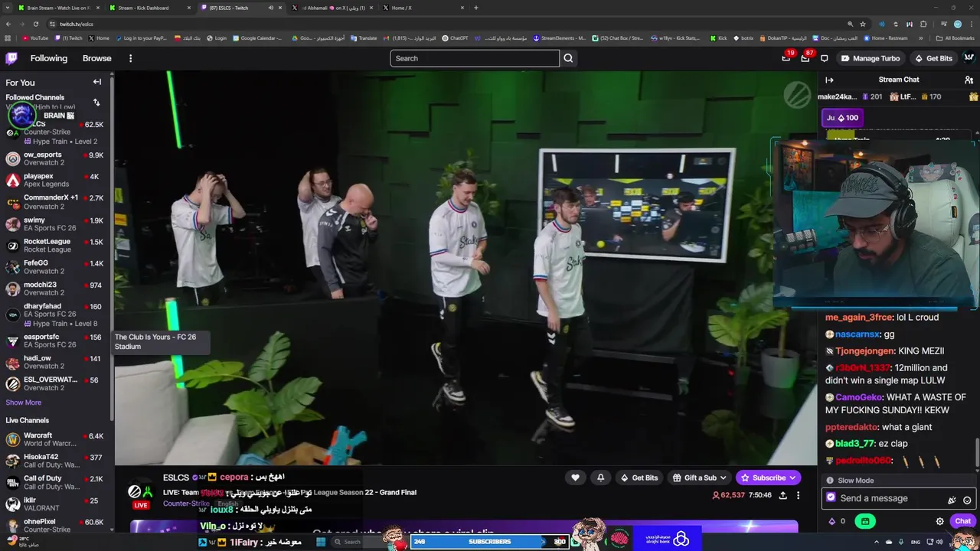The image size is (980, 551).
Task: Open the whispers speech bubble icon
Action: coord(824,58)
